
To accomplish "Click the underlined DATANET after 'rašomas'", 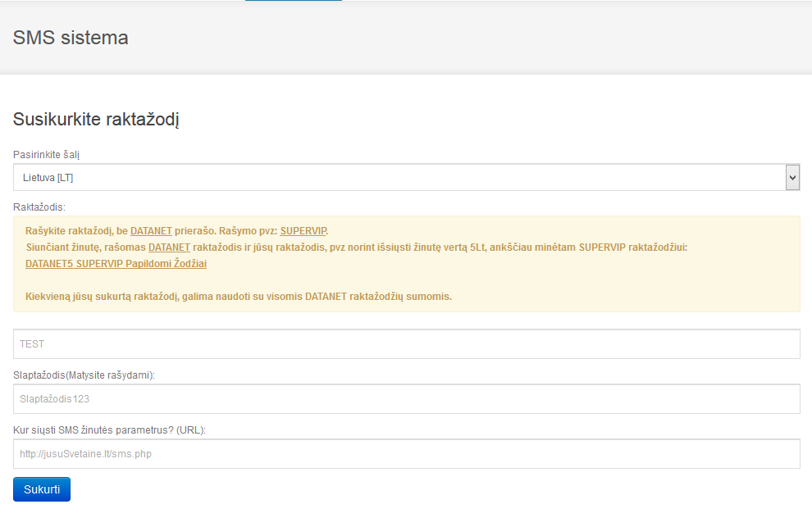I will coord(169,248).
